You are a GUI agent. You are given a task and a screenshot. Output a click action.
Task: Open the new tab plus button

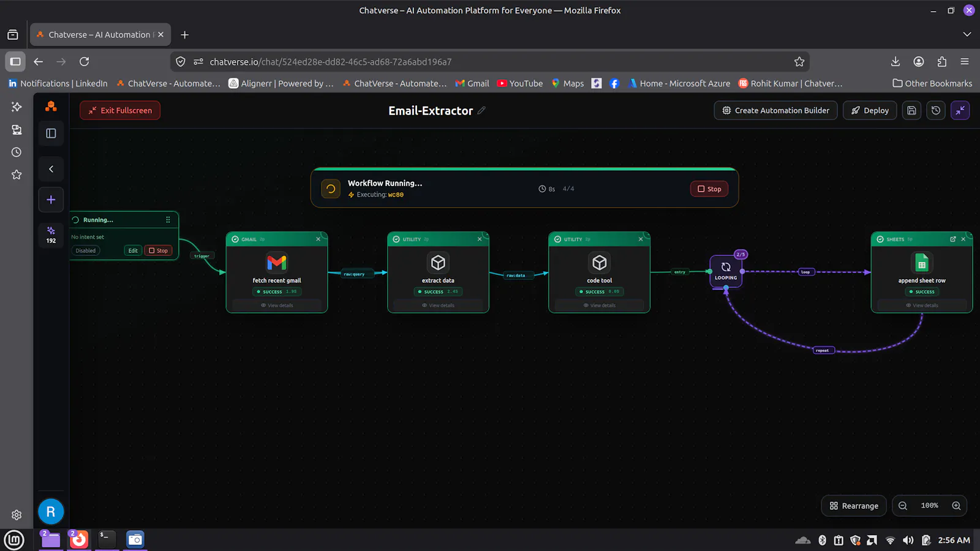[x=184, y=35]
